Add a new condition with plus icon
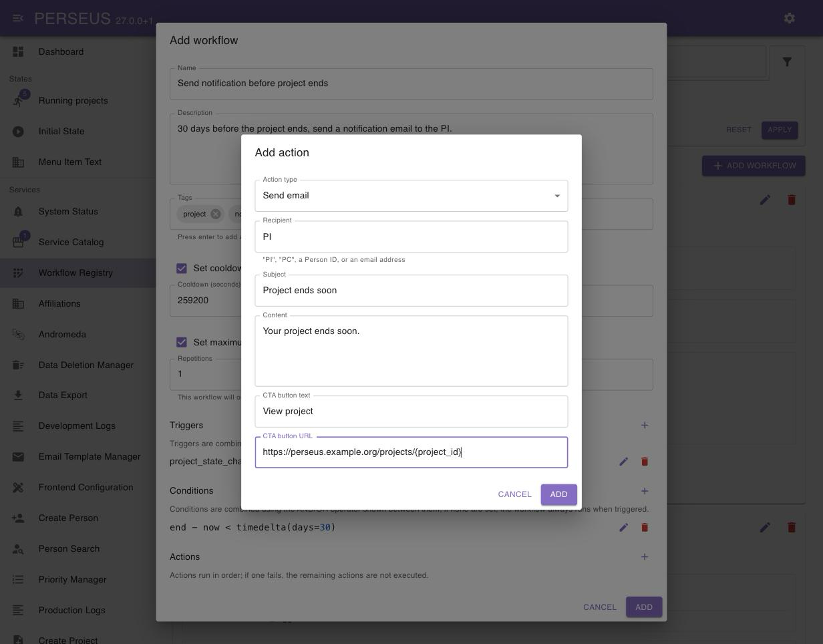The image size is (823, 644). pyautogui.click(x=645, y=491)
